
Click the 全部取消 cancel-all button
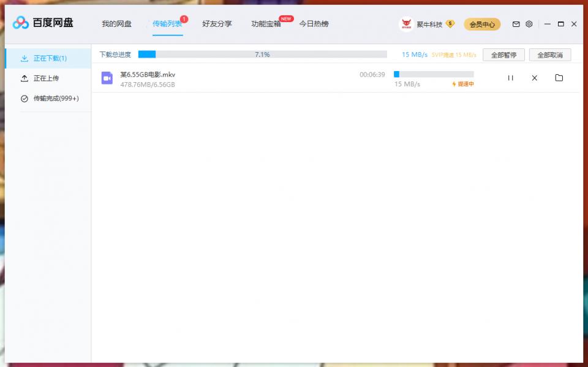(x=551, y=55)
